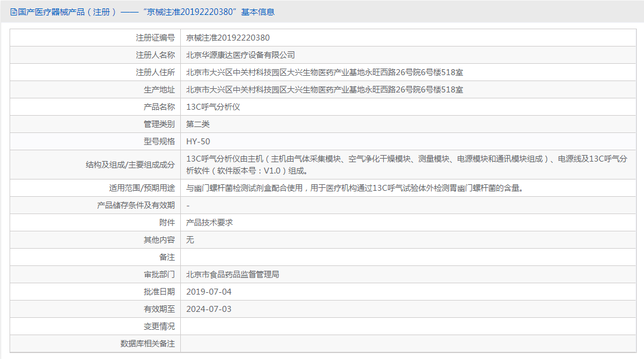This screenshot has height=359, width=644.
Task: Select the 无 value in 其他内容 row
Action: [190, 240]
